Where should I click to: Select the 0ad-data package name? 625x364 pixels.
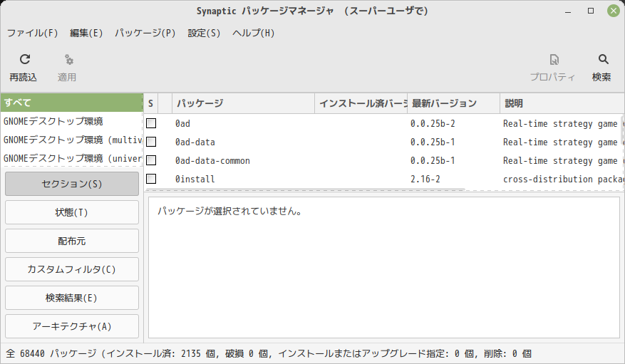pyautogui.click(x=195, y=142)
